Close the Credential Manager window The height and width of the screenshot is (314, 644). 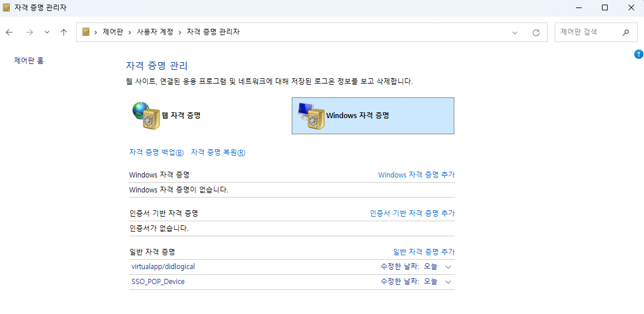pos(631,8)
